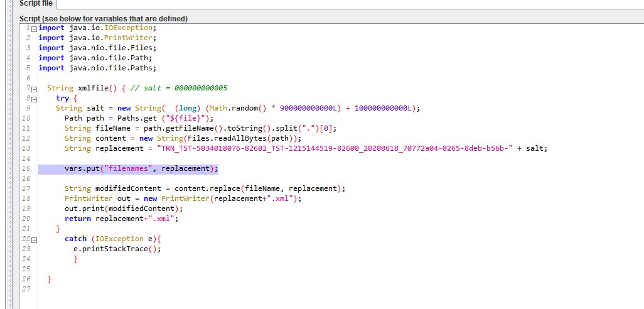Click the 'catch (IOException e){' line
The width and height of the screenshot is (644, 309).
(x=113, y=239)
